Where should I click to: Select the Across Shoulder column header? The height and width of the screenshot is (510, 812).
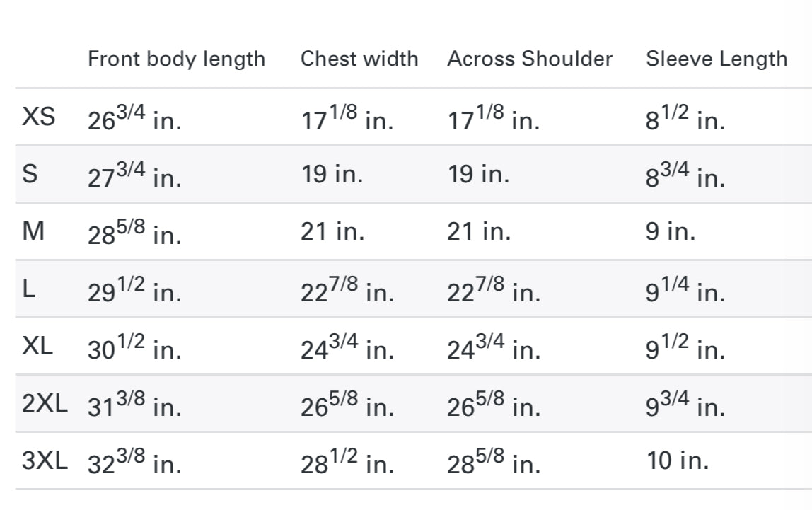(x=530, y=59)
